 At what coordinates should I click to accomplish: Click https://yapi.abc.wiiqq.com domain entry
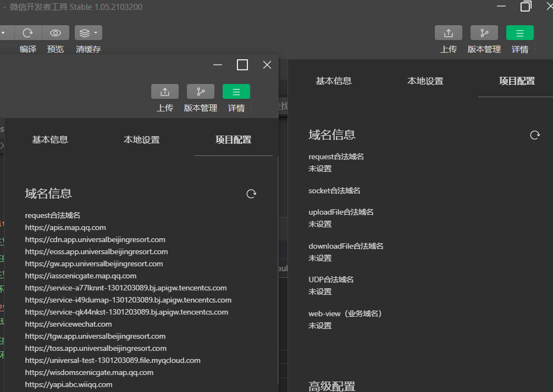(68, 385)
